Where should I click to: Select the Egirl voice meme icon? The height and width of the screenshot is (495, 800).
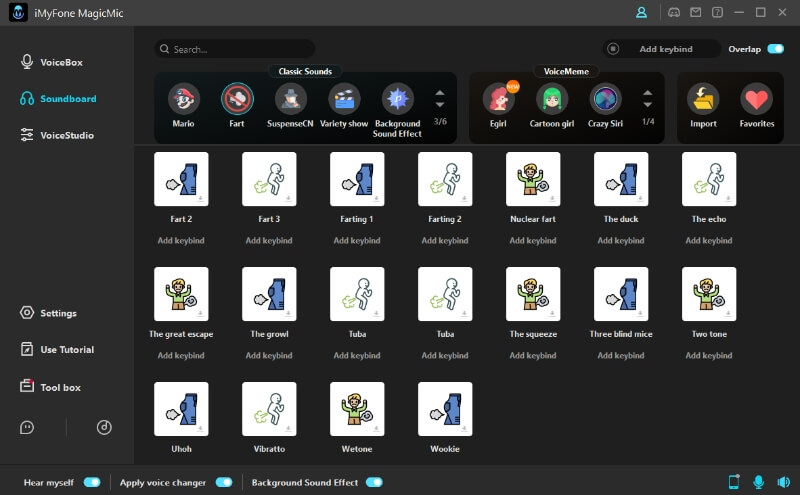pyautogui.click(x=499, y=99)
